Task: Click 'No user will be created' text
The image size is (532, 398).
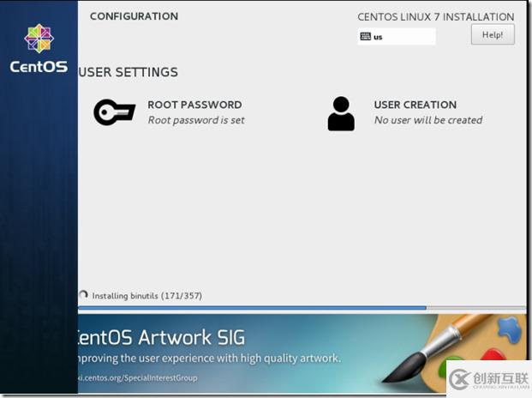Action: [428, 120]
